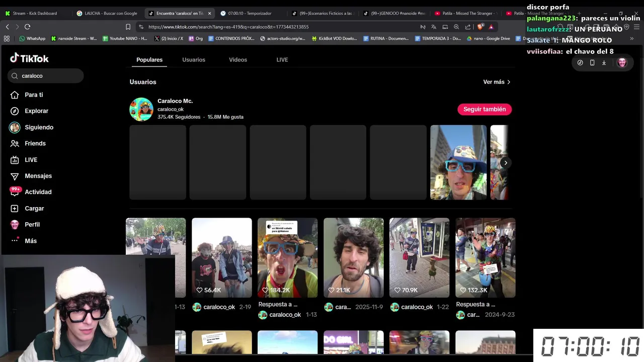Switch to Stream - Kick Dashboard tab
Viewport: 644px width, 362px height.
pyautogui.click(x=34, y=13)
